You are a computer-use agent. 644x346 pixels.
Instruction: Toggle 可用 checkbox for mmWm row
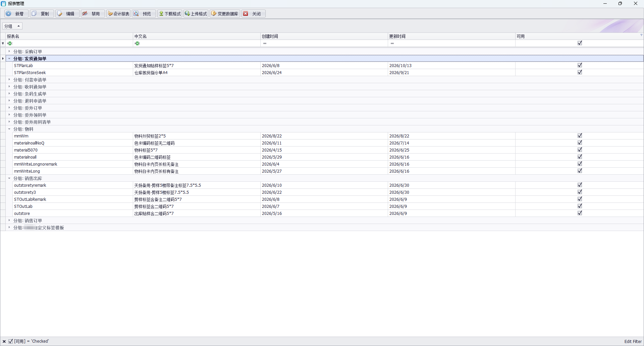pyautogui.click(x=580, y=135)
